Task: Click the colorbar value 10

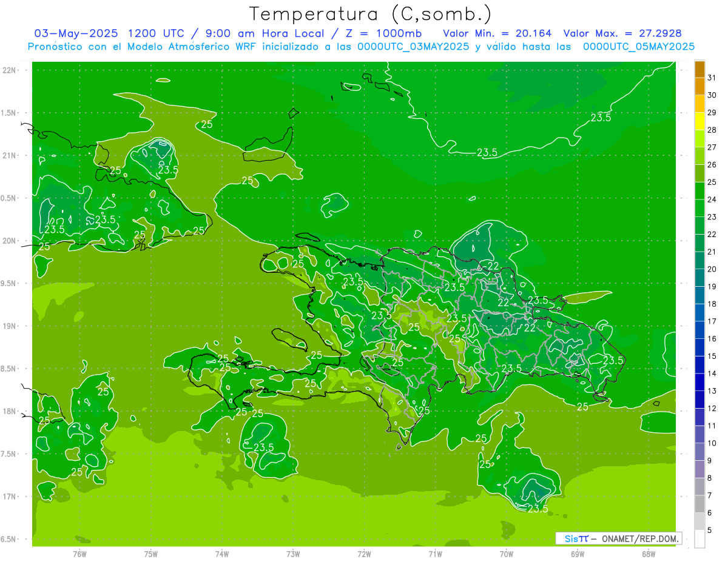Action: pos(712,443)
